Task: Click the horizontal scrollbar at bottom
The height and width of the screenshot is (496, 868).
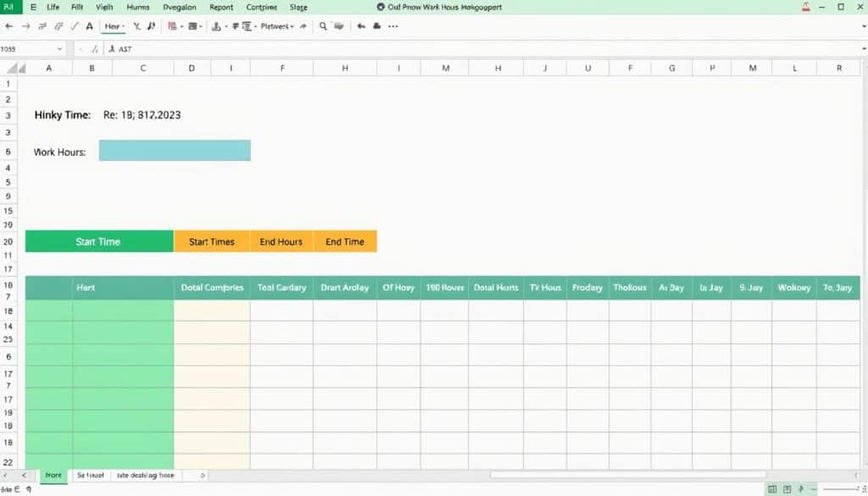Action: point(627,476)
